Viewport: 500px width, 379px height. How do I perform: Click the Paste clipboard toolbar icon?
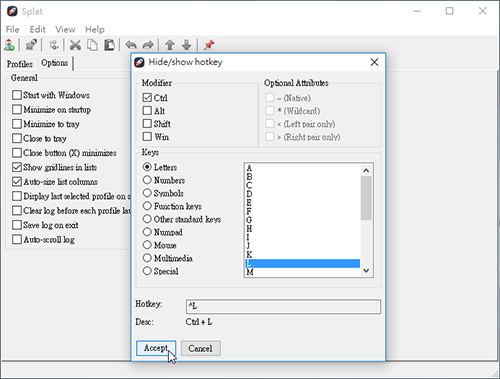[109, 45]
